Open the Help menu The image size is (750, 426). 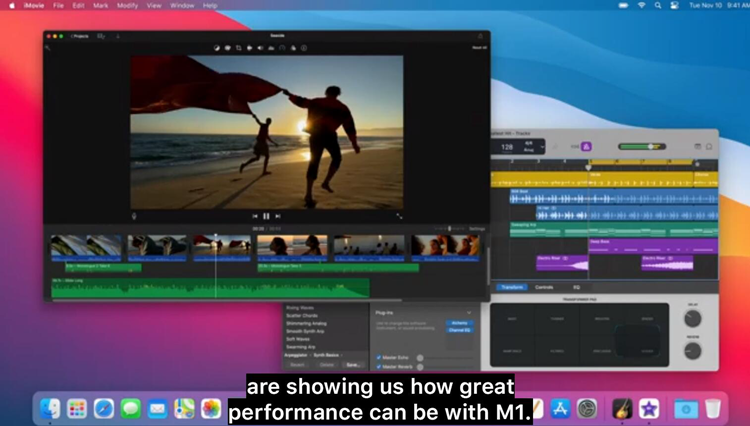tap(210, 5)
